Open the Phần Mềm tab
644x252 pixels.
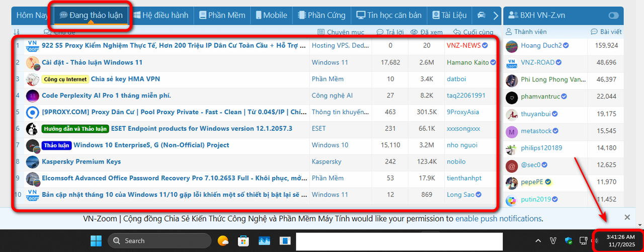tap(222, 15)
